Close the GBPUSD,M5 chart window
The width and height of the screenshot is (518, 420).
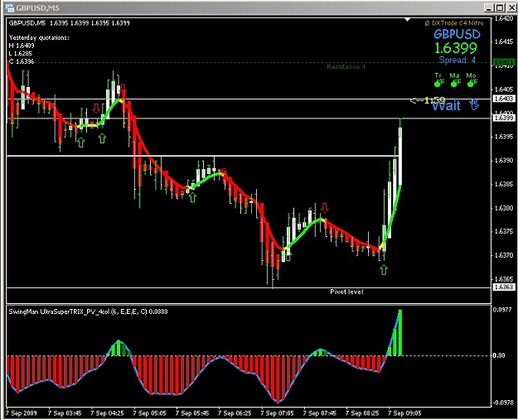[x=511, y=7]
